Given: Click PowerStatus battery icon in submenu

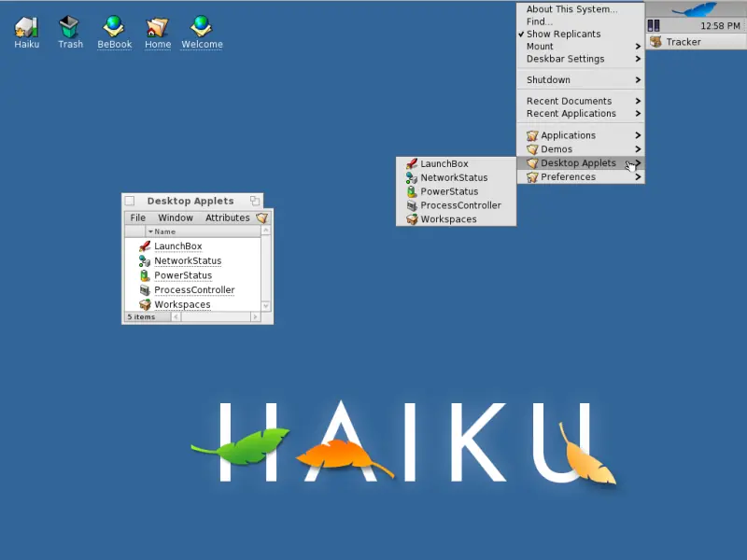Looking at the screenshot, I should [x=412, y=191].
